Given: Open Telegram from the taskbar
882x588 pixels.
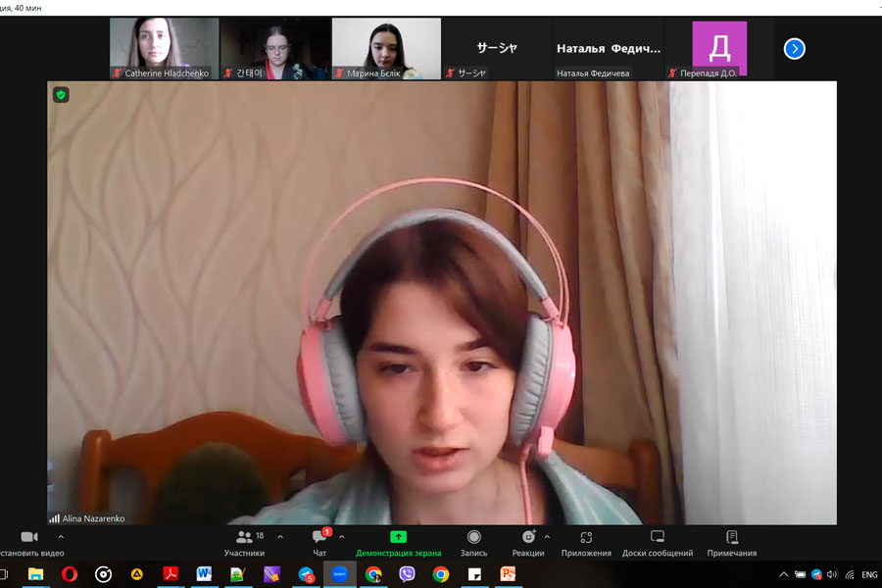Looking at the screenshot, I should [306, 574].
